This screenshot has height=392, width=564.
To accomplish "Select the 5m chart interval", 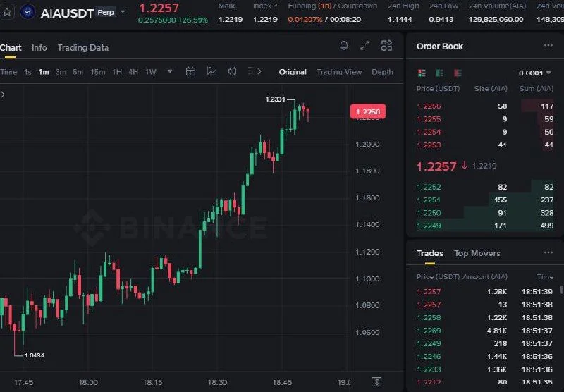I will (x=78, y=72).
